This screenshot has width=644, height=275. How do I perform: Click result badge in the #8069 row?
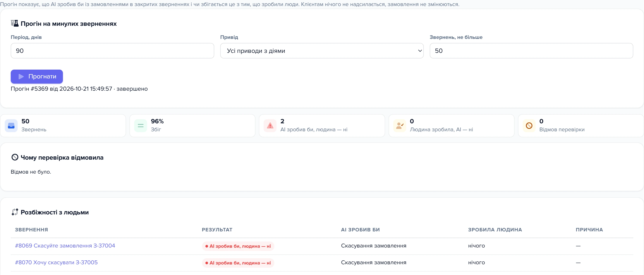[x=238, y=246]
